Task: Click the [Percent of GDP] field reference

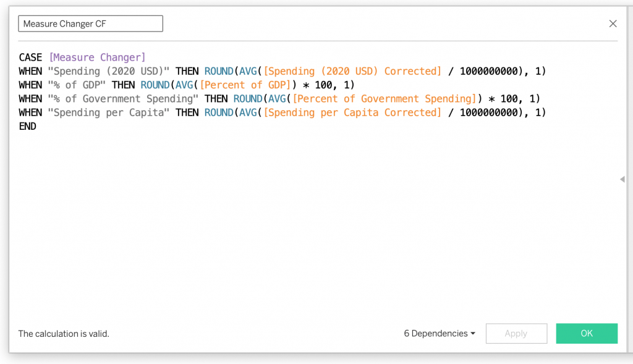Action: pos(245,85)
